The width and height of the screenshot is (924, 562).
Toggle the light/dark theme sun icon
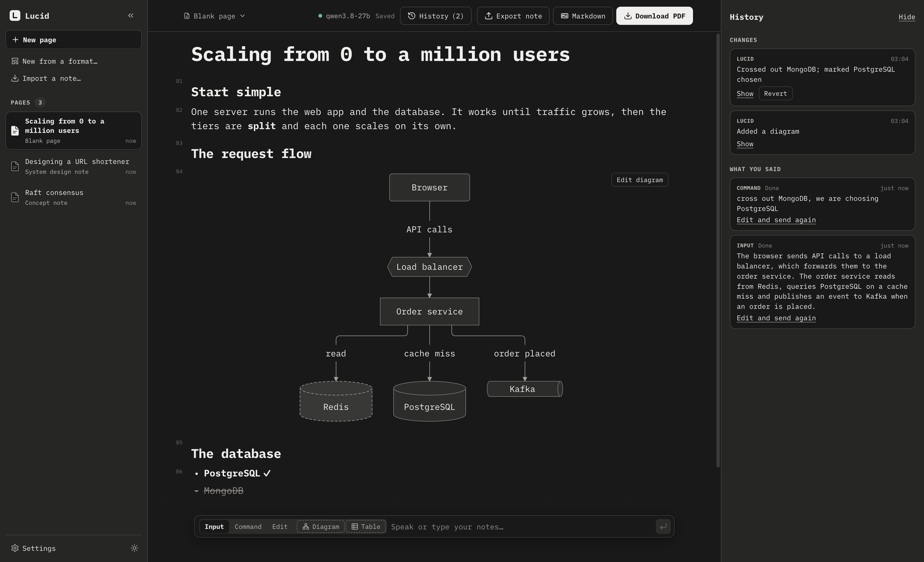click(134, 548)
